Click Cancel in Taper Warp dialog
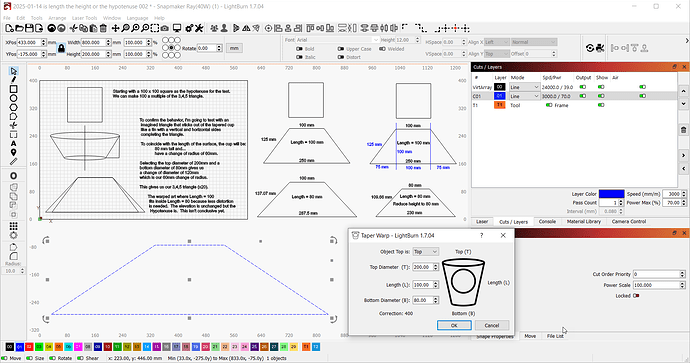This screenshot has width=690, height=363. pos(492,326)
